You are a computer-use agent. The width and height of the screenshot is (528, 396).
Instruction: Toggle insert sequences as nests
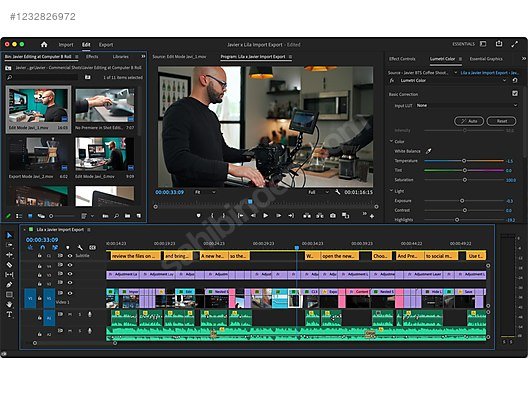[30, 248]
